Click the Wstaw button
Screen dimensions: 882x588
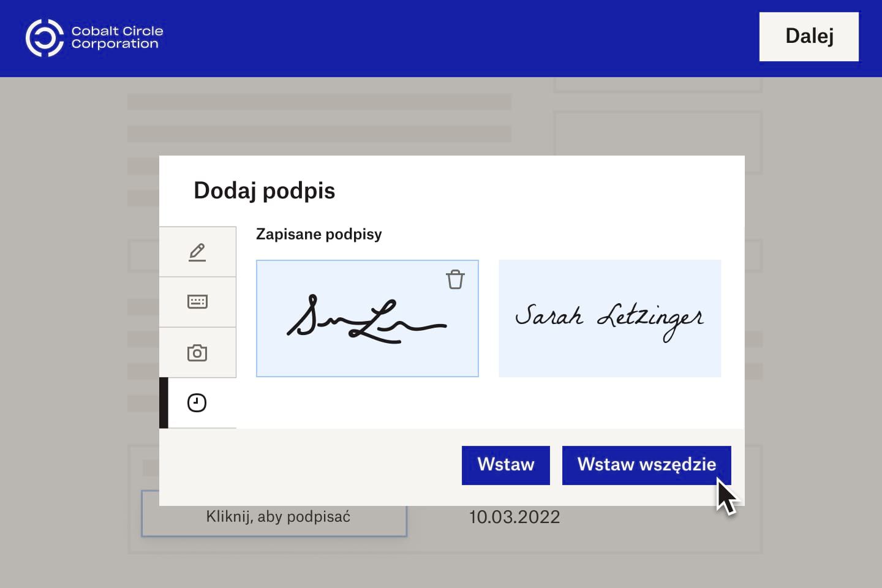tap(506, 465)
